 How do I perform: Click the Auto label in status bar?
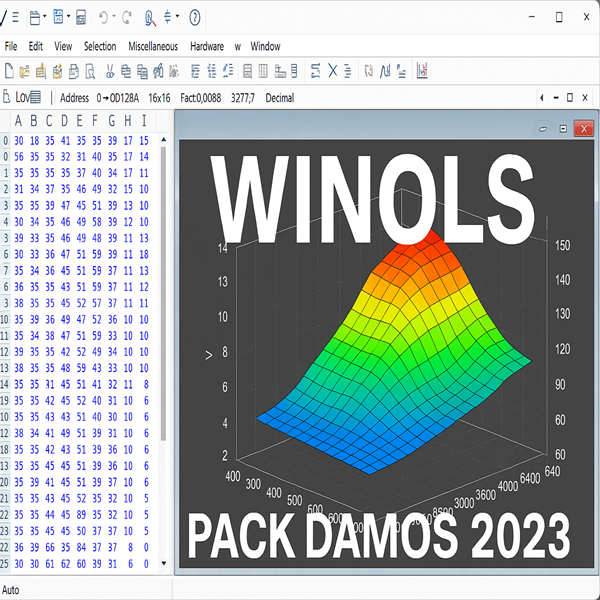click(x=11, y=590)
